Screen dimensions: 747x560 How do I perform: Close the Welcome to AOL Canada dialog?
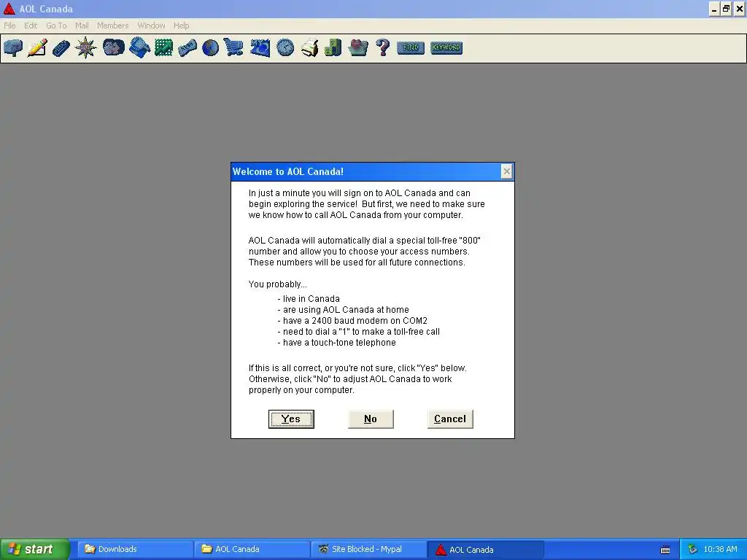pyautogui.click(x=506, y=171)
